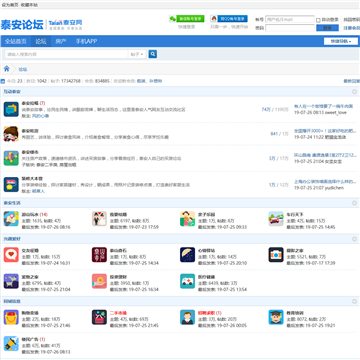Viewport: 360px width, 360px height.
Task: Select the 论坛 nav tab
Action: (x=41, y=41)
